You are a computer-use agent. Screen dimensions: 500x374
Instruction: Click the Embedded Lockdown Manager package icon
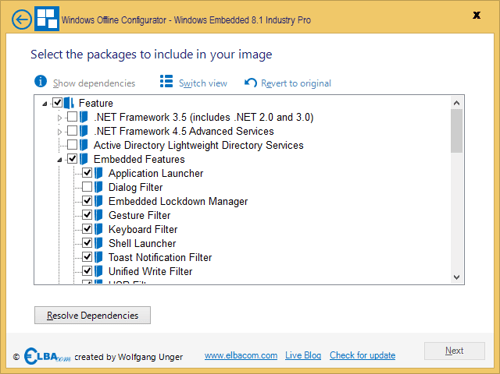coord(98,201)
